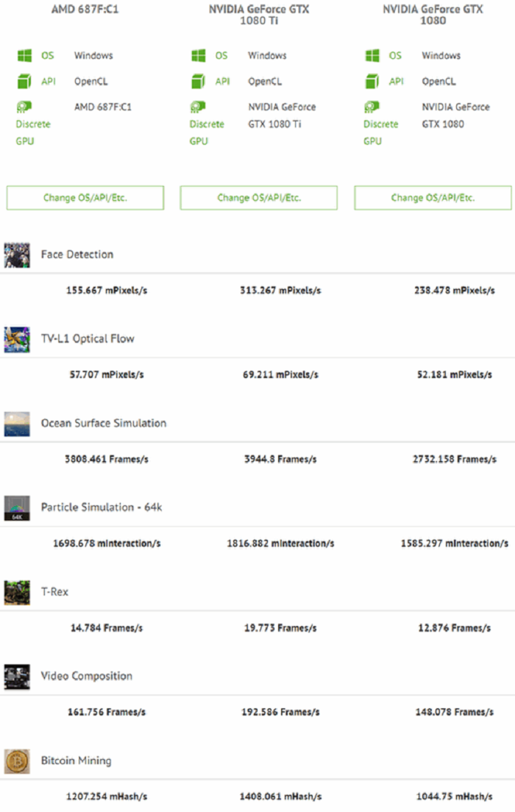The height and width of the screenshot is (812, 515).
Task: Click Discrete GPU icon in AMD 687F:C1 column
Action: (x=24, y=107)
